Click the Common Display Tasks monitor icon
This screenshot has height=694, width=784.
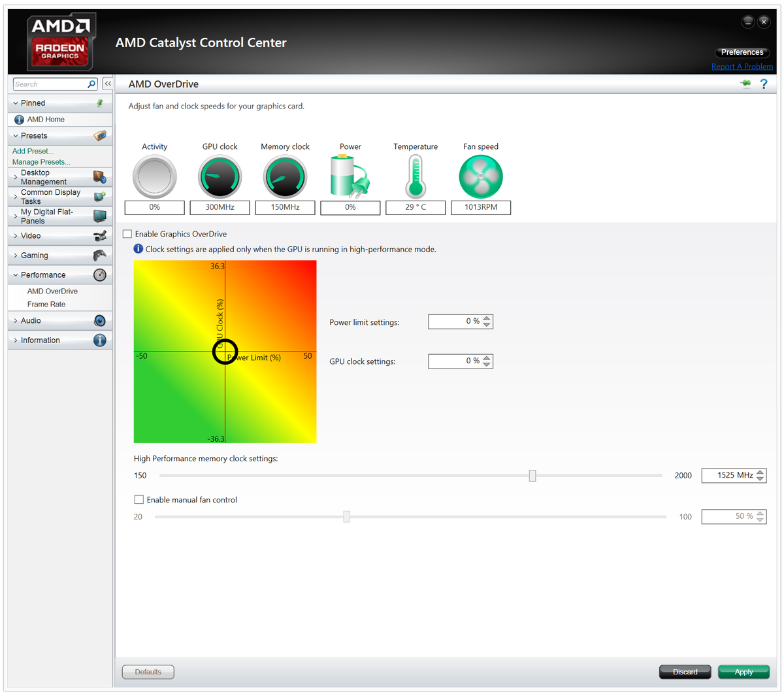click(101, 196)
